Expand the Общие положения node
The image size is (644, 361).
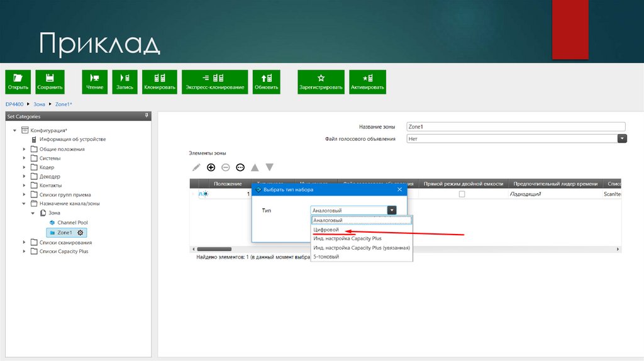(24, 149)
